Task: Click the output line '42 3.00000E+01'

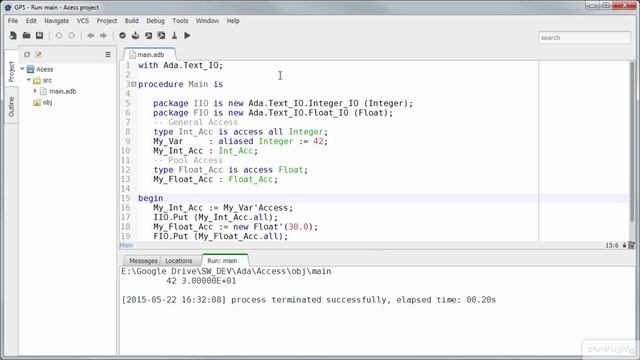Action: 201,281
